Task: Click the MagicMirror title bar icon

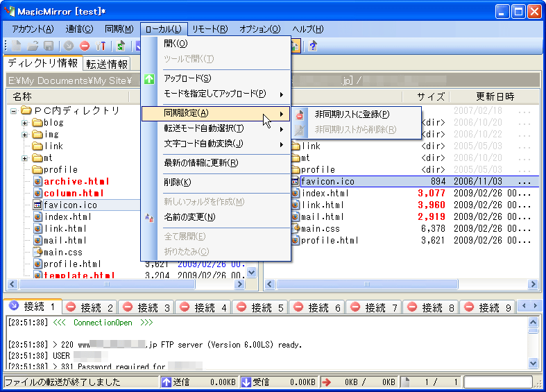Action: coord(10,11)
